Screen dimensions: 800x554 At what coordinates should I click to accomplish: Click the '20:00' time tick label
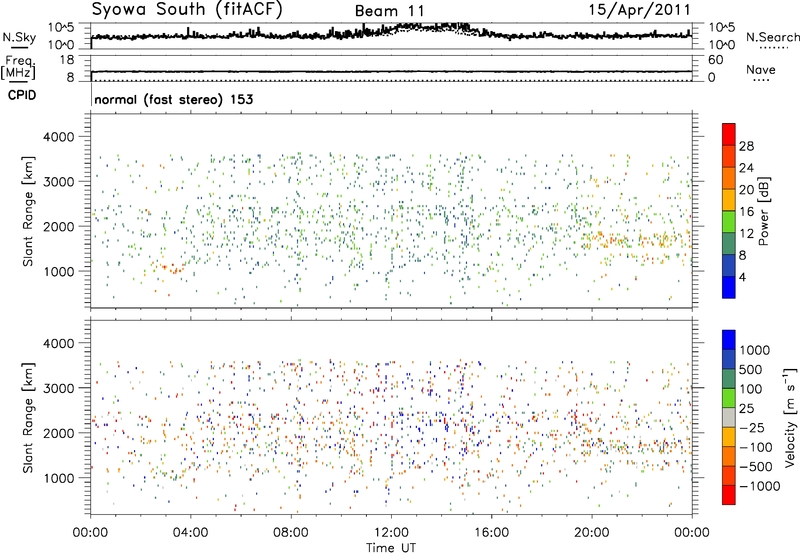[x=592, y=533]
